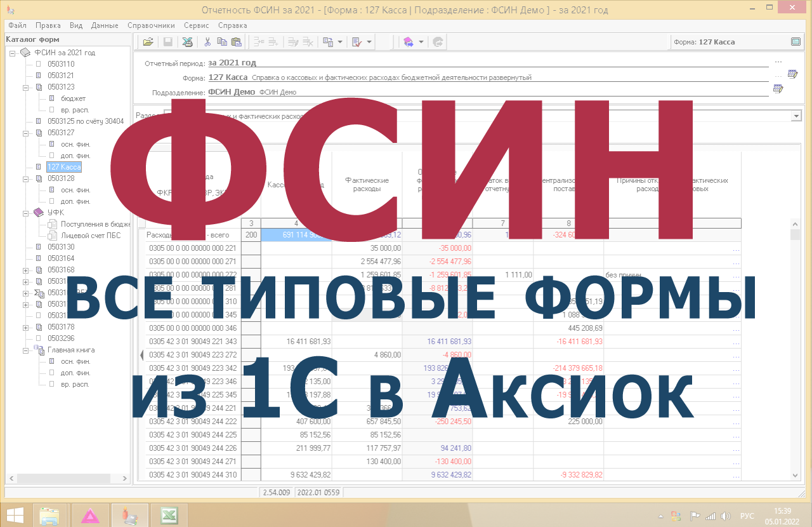The image size is (812, 527).
Task: Collapse the ФСИН за 2021 год root node
Action: coord(13,53)
